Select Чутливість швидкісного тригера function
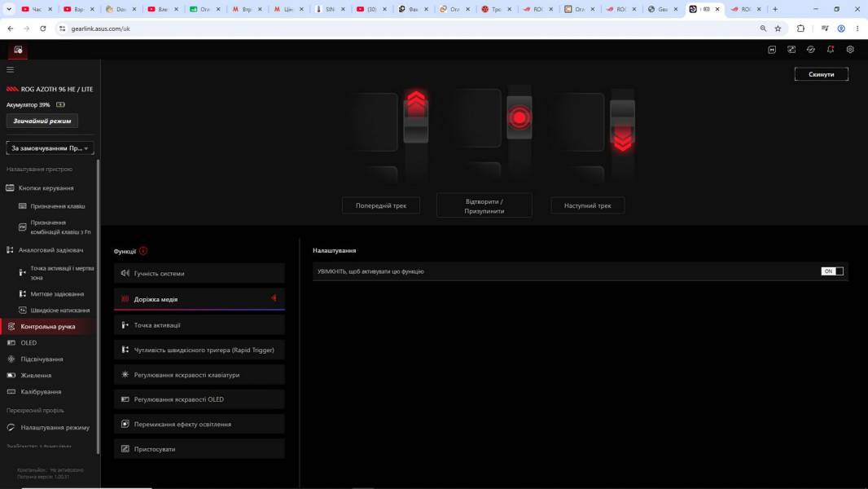 click(x=199, y=350)
